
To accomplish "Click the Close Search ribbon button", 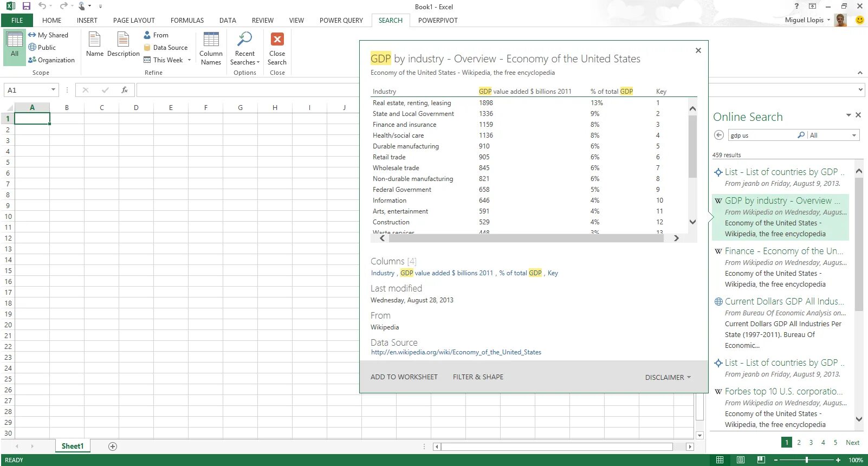I will (277, 48).
